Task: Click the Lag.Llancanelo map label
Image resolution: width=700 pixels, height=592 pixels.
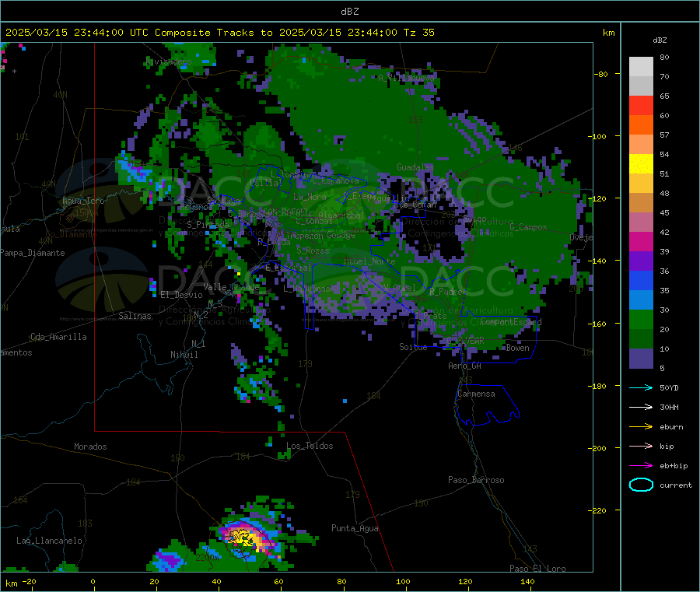Action: tap(49, 541)
